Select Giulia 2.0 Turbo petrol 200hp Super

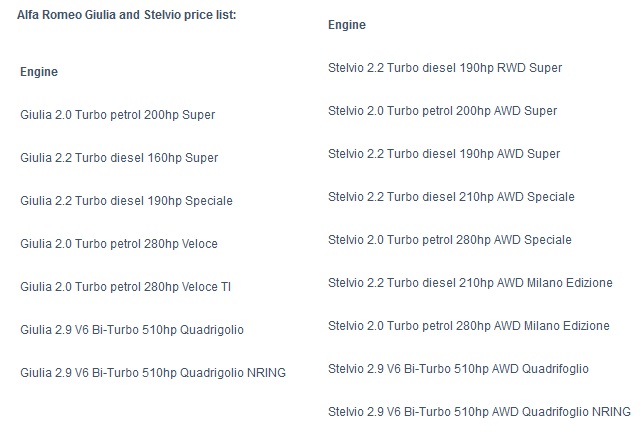pos(117,115)
